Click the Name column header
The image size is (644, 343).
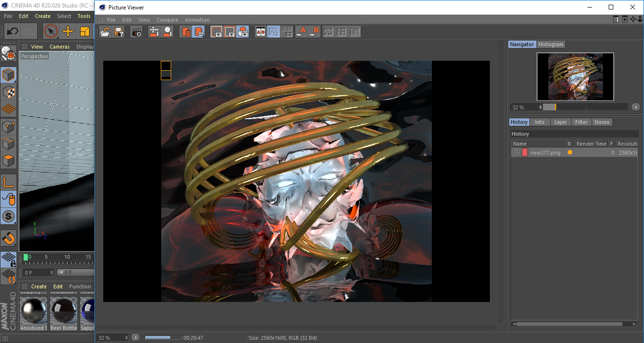[538, 144]
